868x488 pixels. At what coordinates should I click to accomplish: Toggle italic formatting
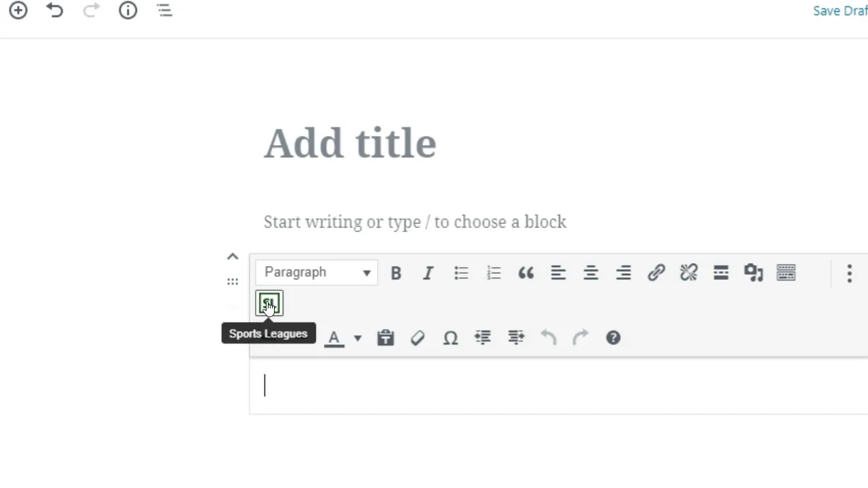coord(428,273)
